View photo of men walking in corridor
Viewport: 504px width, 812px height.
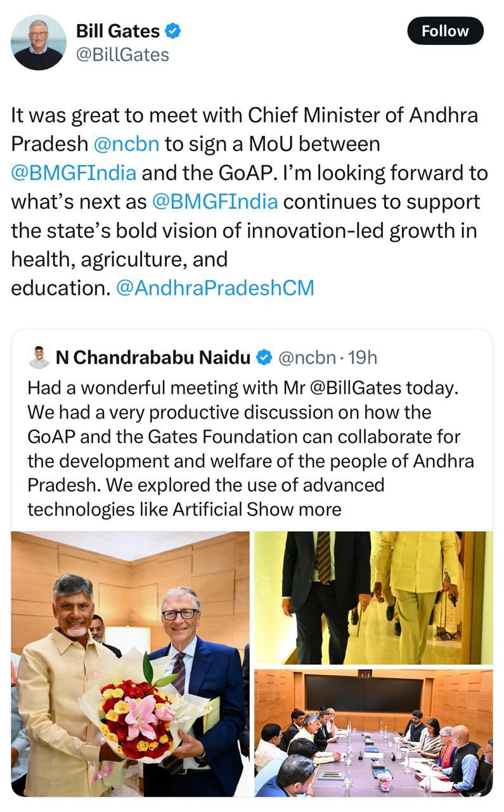point(373,598)
